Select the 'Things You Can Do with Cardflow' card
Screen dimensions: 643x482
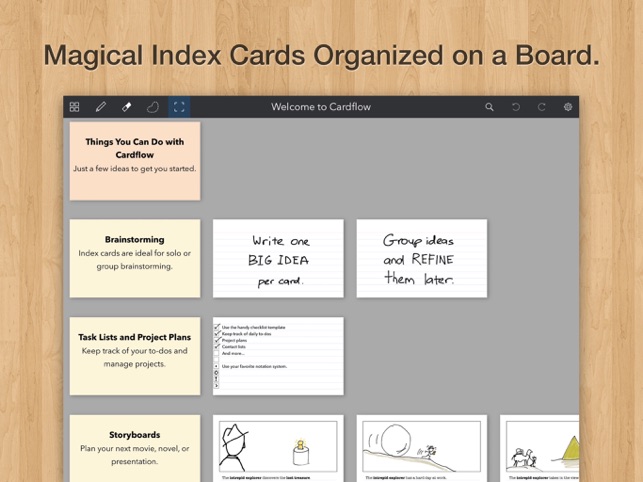point(135,161)
